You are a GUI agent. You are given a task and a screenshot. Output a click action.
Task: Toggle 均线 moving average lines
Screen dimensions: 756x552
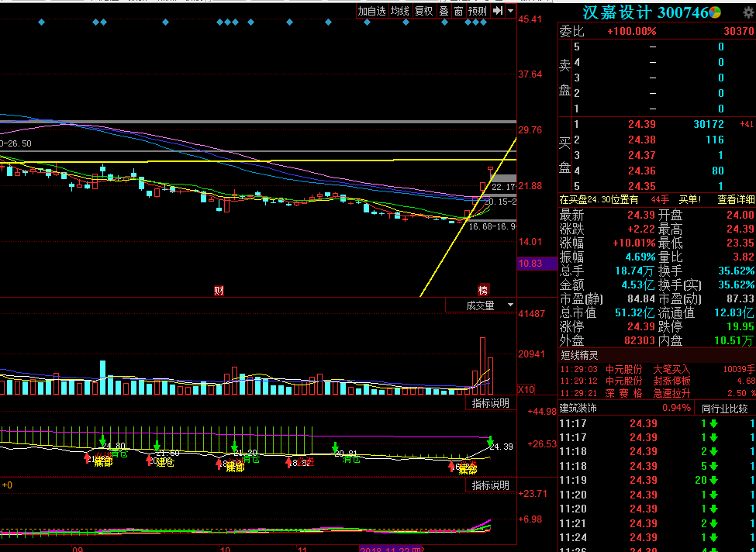coord(399,11)
